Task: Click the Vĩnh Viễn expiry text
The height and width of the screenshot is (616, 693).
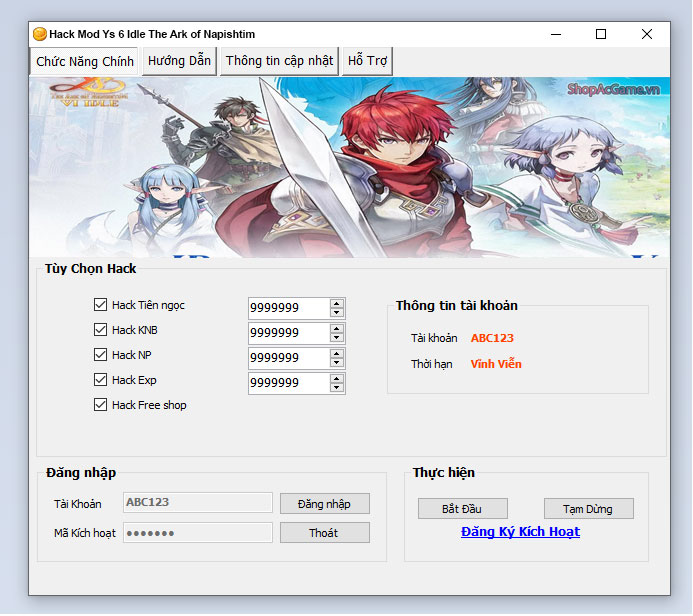Action: (496, 364)
